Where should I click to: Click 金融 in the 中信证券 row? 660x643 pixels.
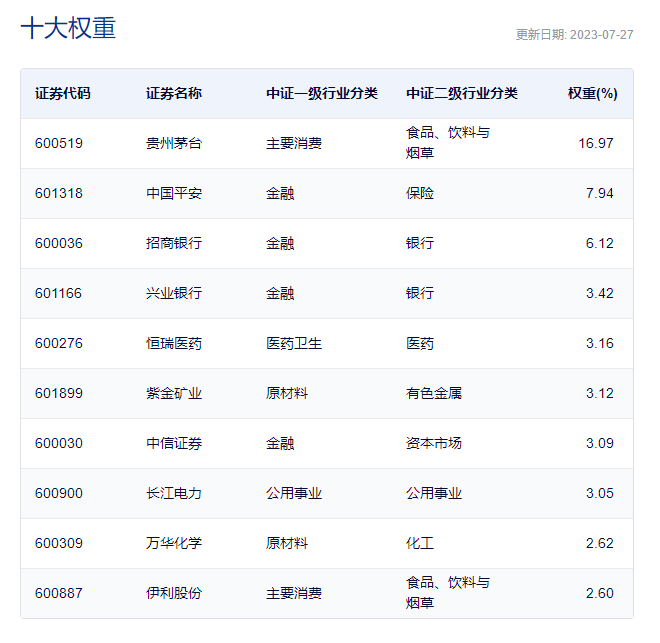click(280, 444)
